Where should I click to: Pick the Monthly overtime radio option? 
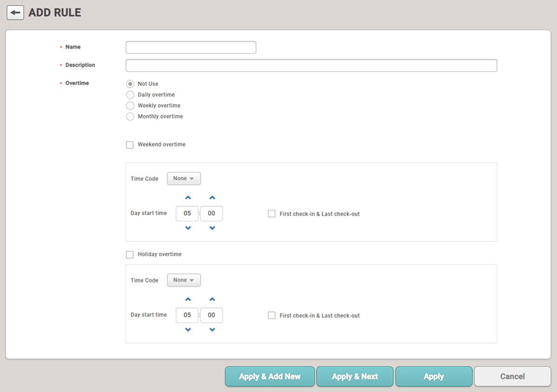pos(130,116)
